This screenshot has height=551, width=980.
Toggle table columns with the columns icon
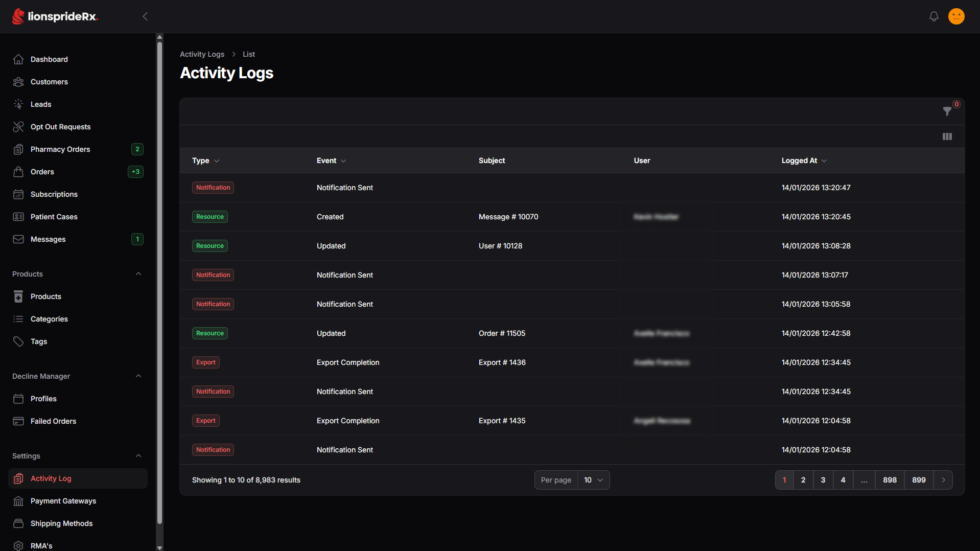coord(947,136)
